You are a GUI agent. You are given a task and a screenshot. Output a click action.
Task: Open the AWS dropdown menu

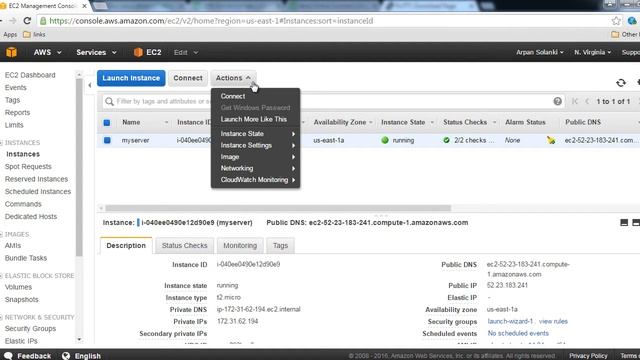point(47,52)
